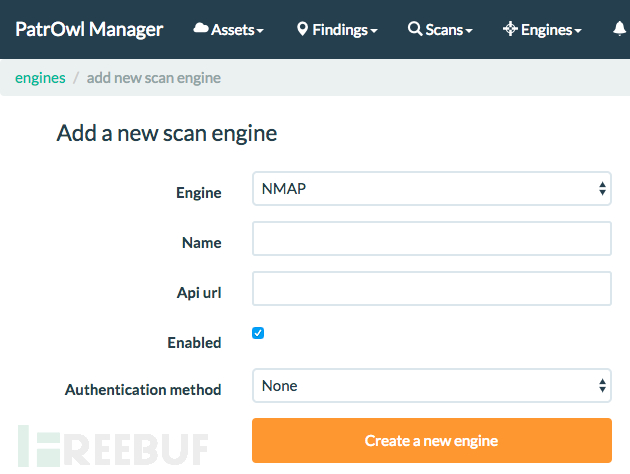Click the cloud icon beside Assets
This screenshot has height=474, width=630.
coord(201,28)
